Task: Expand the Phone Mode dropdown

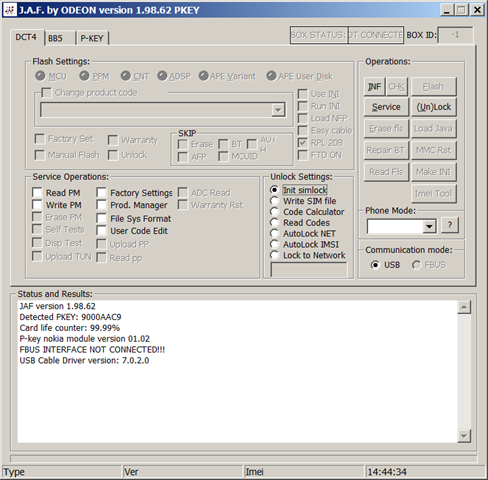Action: (429, 227)
